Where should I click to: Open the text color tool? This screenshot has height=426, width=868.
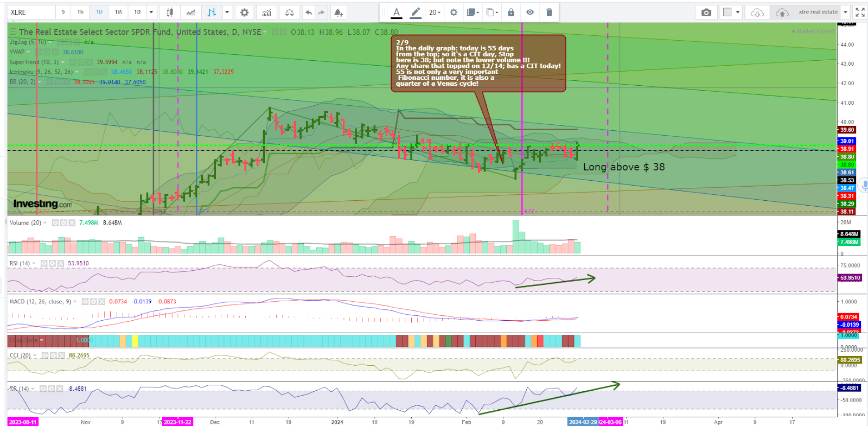(x=397, y=12)
